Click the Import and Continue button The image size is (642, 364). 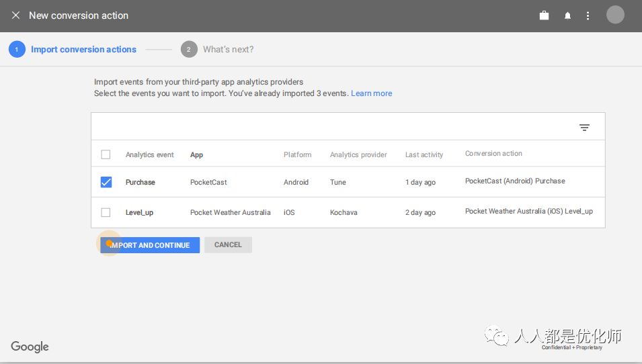coord(150,245)
